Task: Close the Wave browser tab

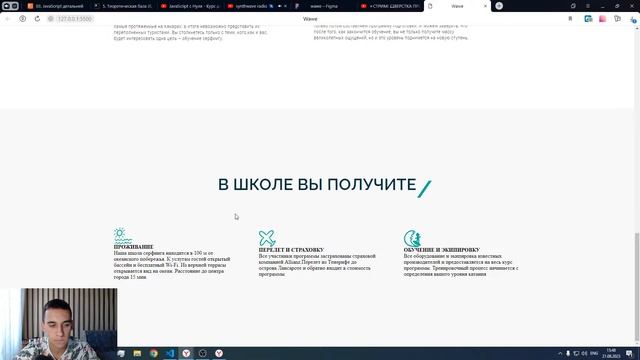Action: (x=485, y=6)
